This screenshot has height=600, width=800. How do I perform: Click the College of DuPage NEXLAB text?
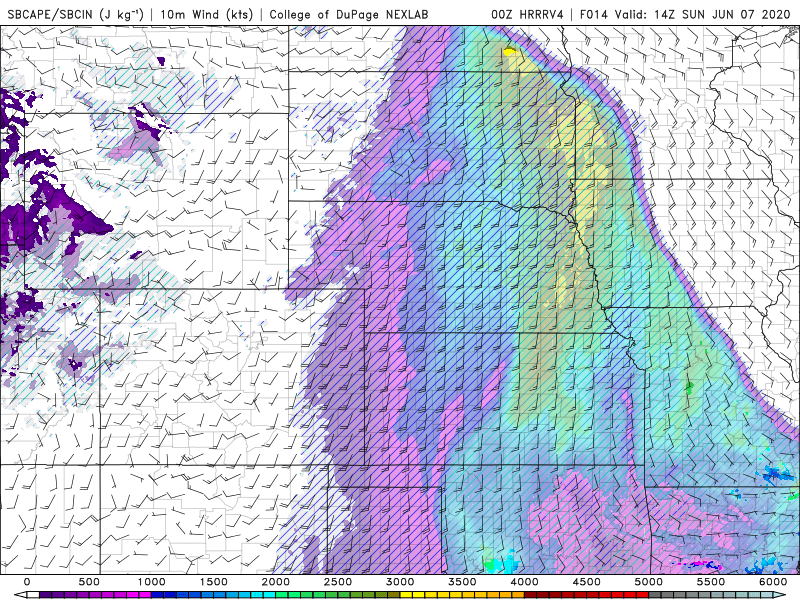pos(349,14)
